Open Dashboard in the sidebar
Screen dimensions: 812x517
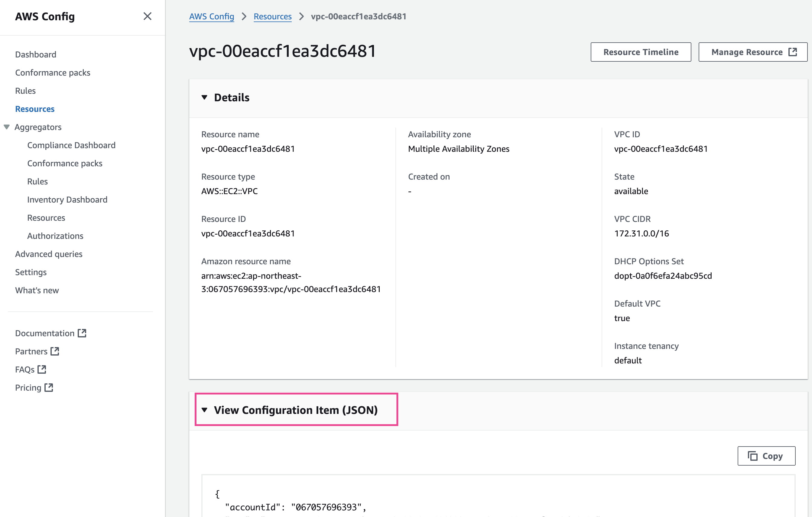36,54
